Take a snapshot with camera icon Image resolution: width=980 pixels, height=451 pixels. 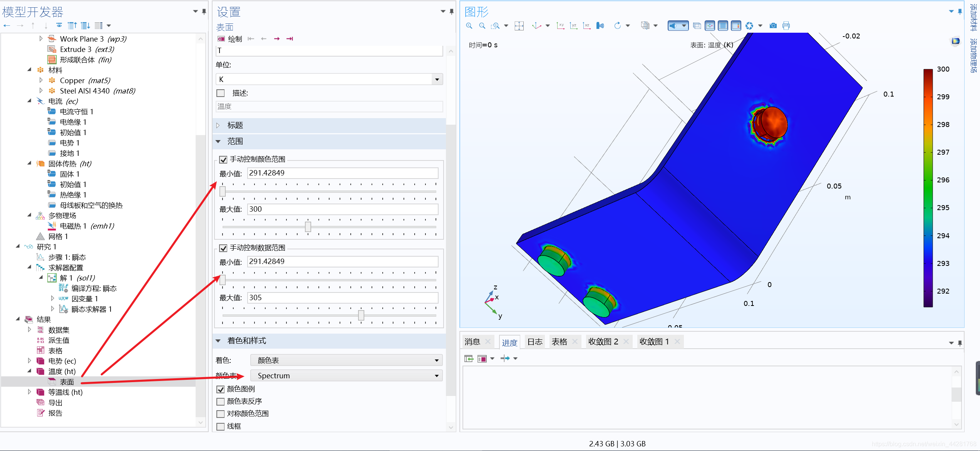(773, 26)
